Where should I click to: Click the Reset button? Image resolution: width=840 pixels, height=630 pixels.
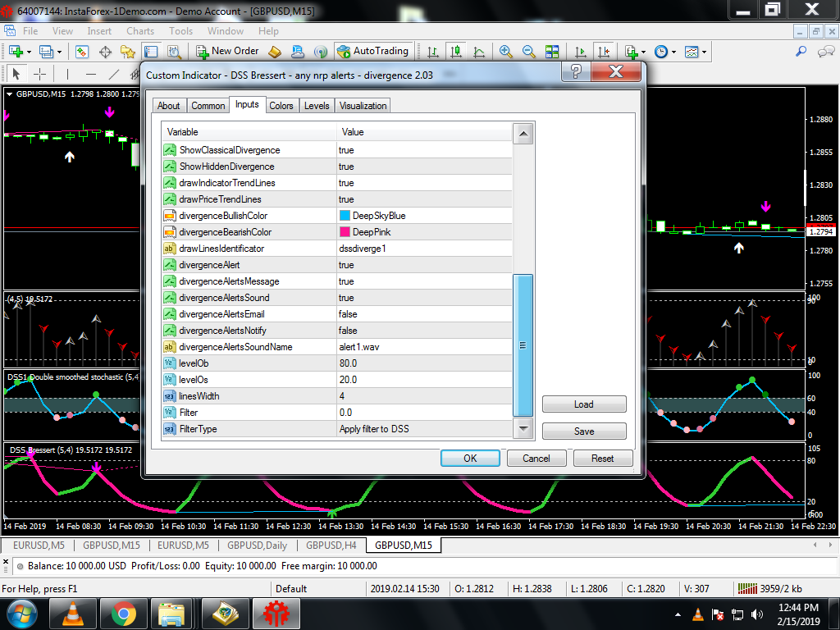point(602,458)
